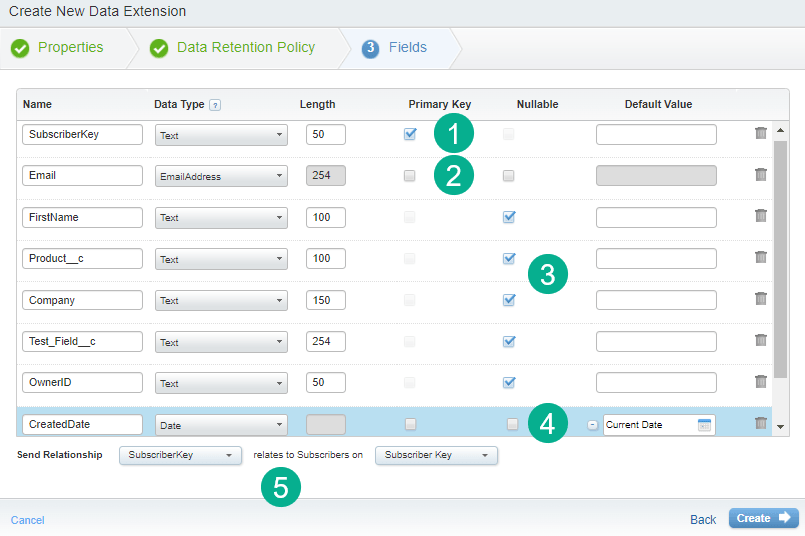Open the Subscriber Key relation dropdown
Viewport: 805px width, 536px height.
(x=436, y=455)
